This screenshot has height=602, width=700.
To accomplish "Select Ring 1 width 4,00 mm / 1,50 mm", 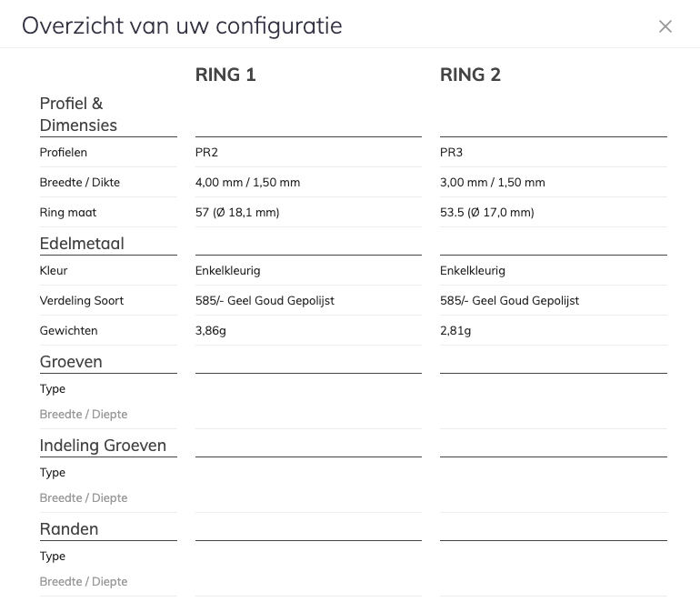I will click(247, 183).
